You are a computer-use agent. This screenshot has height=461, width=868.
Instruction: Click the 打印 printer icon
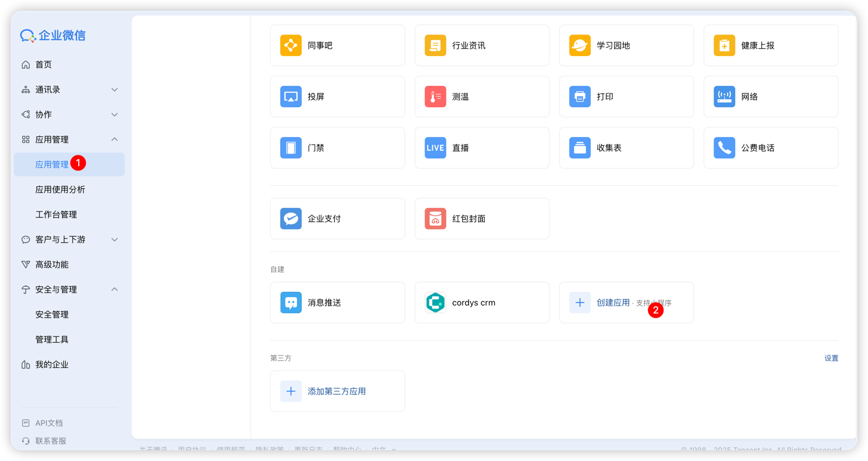pyautogui.click(x=580, y=96)
